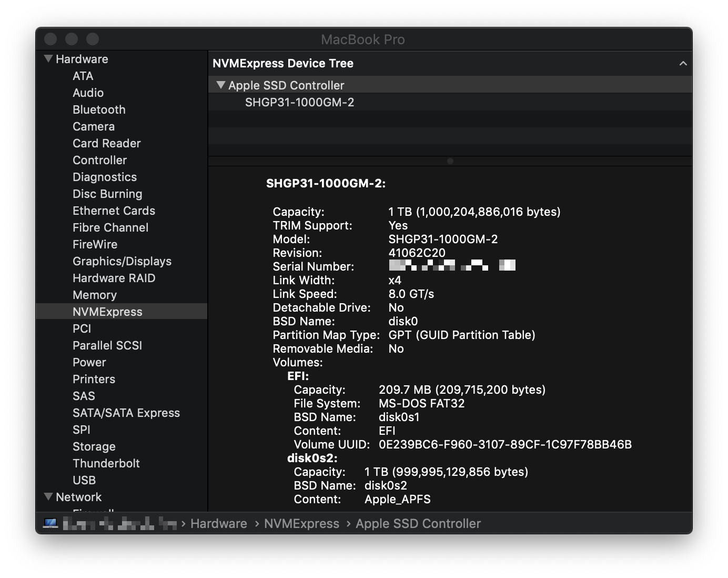The image size is (728, 578).
Task: Click the revision value 41062C20
Action: tap(417, 253)
